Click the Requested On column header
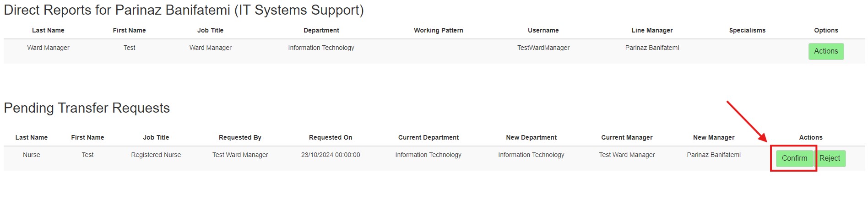 [x=331, y=137]
